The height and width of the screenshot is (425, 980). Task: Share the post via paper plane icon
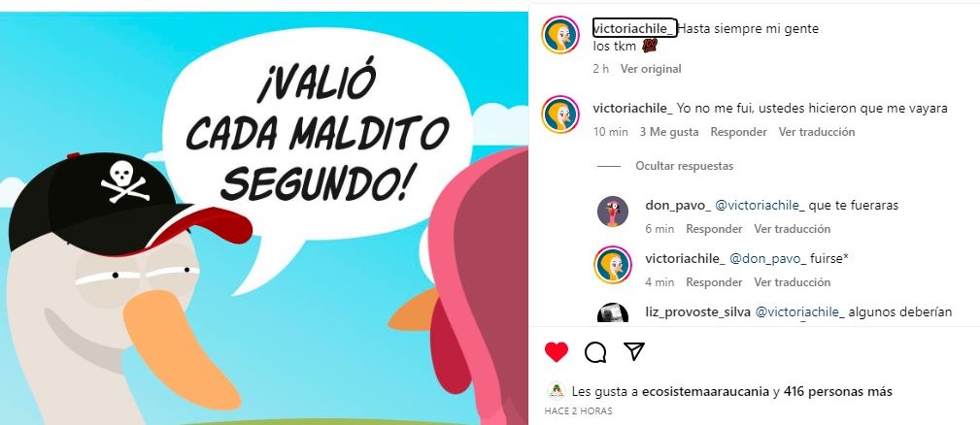(634, 351)
